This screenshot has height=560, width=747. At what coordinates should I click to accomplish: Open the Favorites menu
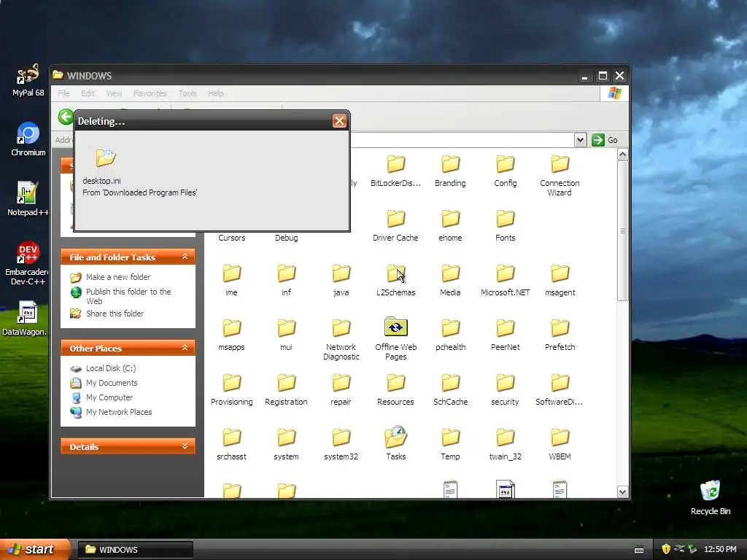pyautogui.click(x=150, y=93)
